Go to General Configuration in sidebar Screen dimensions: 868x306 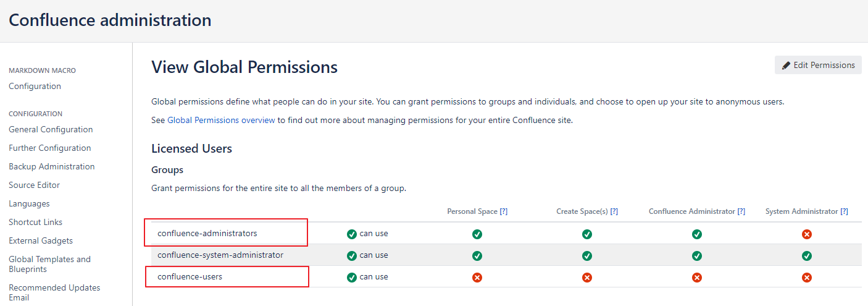(x=51, y=130)
